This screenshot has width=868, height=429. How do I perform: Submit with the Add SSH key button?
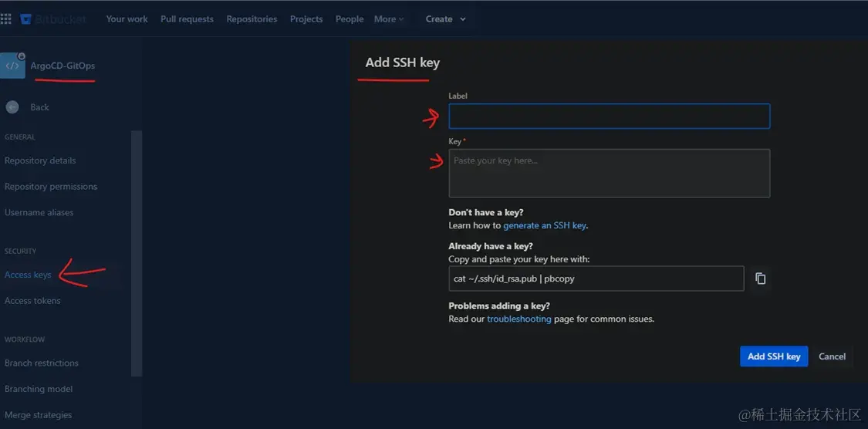coord(774,356)
